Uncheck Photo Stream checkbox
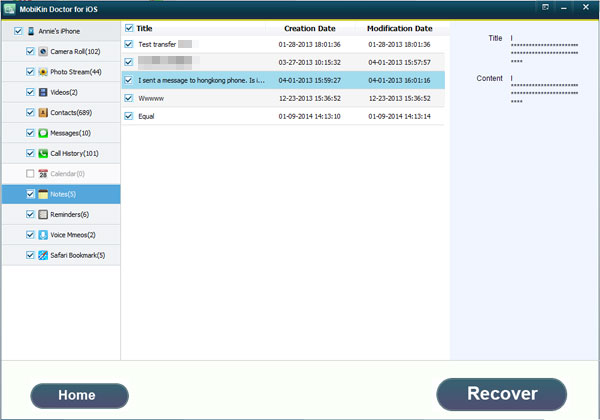Screen dimensions: 600x420 [x=30, y=72]
